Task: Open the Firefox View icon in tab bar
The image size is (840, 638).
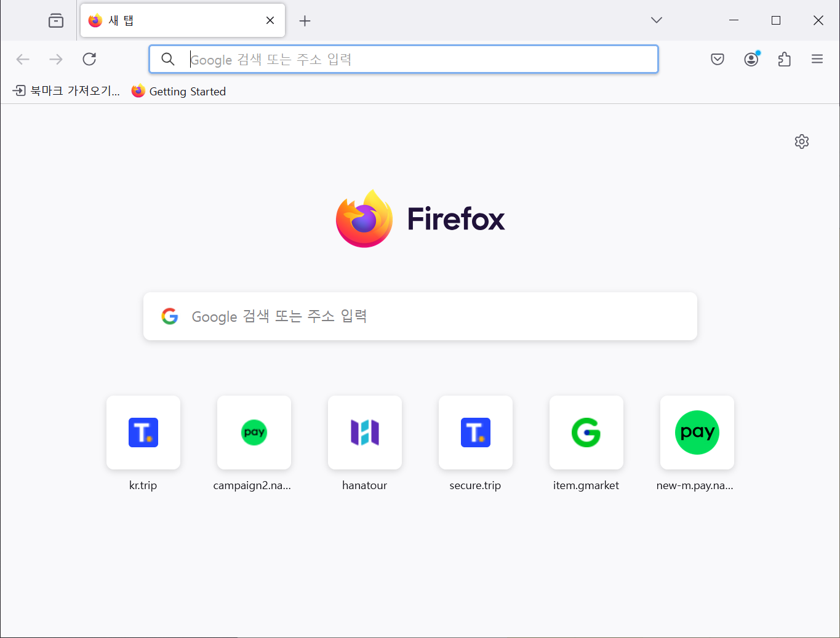Action: [x=56, y=21]
